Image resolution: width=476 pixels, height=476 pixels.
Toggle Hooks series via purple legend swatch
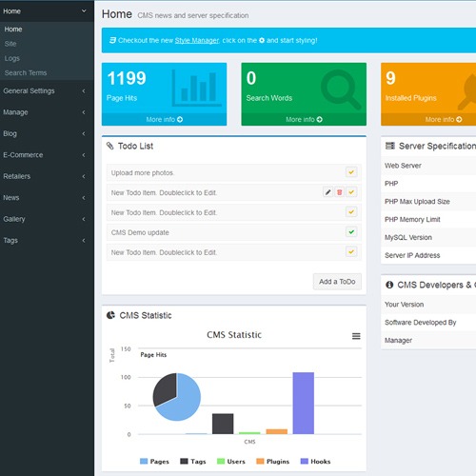click(x=305, y=461)
